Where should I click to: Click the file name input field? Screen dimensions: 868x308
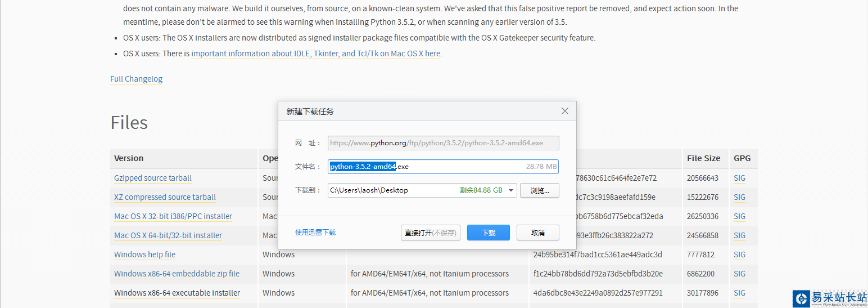(443, 167)
